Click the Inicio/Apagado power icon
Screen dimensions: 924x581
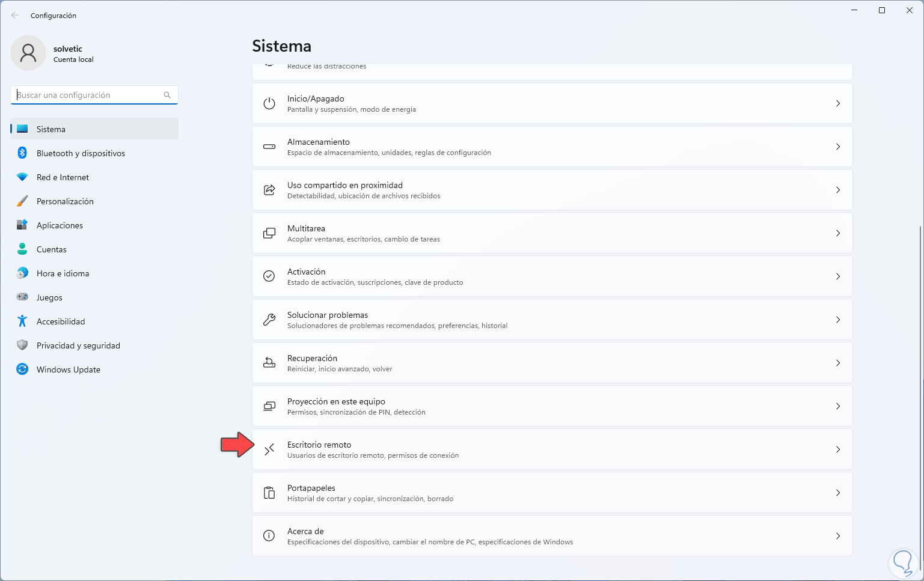click(x=269, y=103)
